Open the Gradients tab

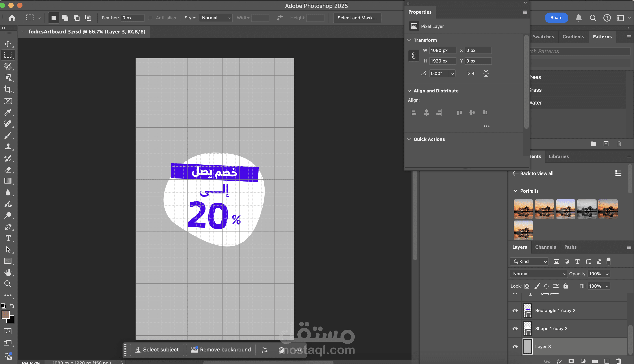point(573,37)
